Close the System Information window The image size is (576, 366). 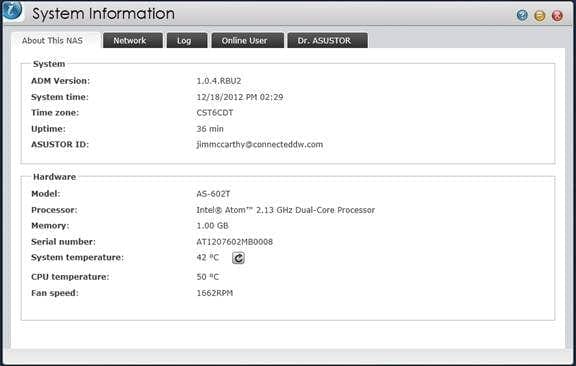pyautogui.click(x=557, y=16)
